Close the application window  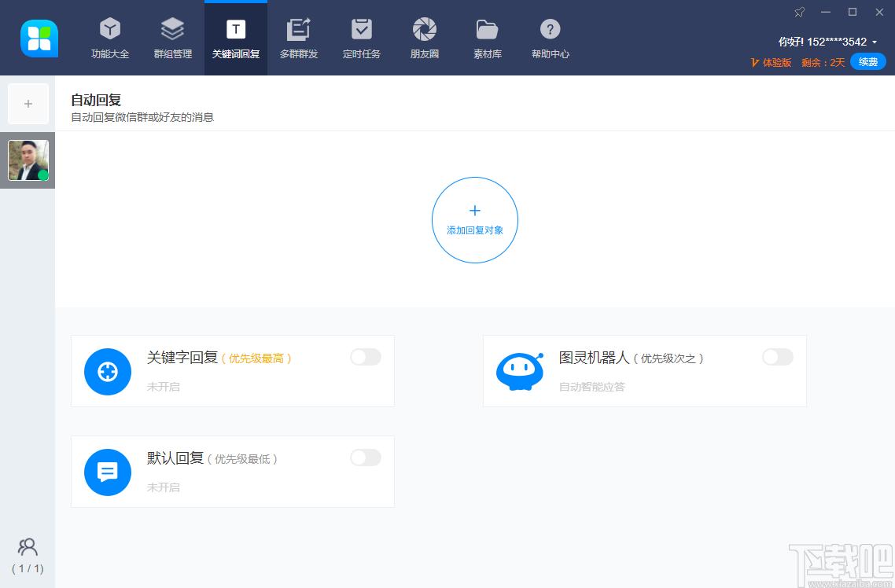[879, 12]
